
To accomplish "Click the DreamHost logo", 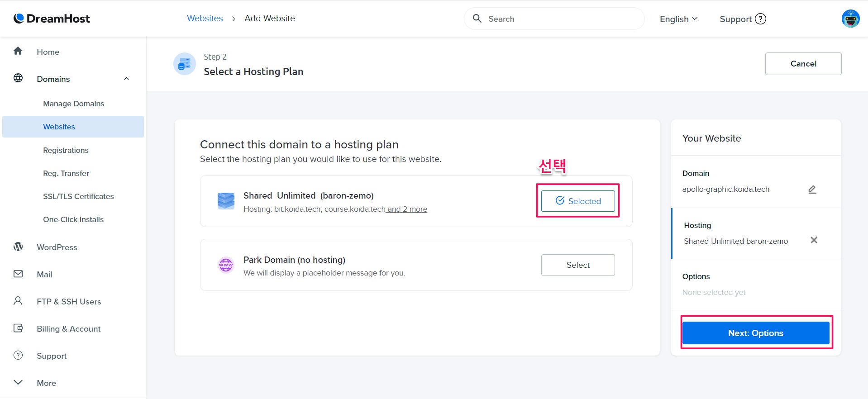I will tap(52, 19).
